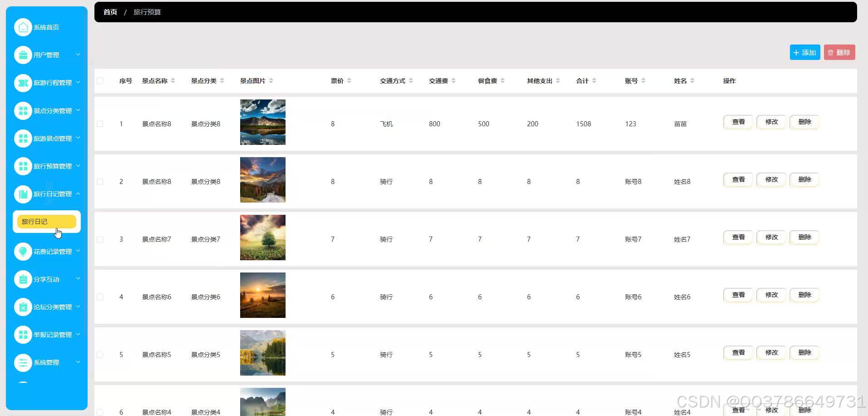Click the 分享互动 clipboard icon
This screenshot has height=416, width=868.
[23, 279]
